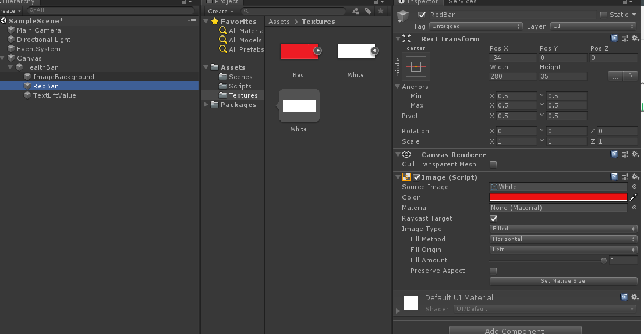Open Default UI Material help icon

624,297
